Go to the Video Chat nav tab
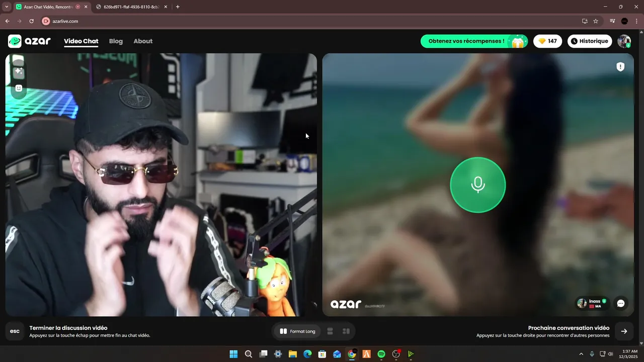This screenshot has height=362, width=644. pyautogui.click(x=81, y=41)
